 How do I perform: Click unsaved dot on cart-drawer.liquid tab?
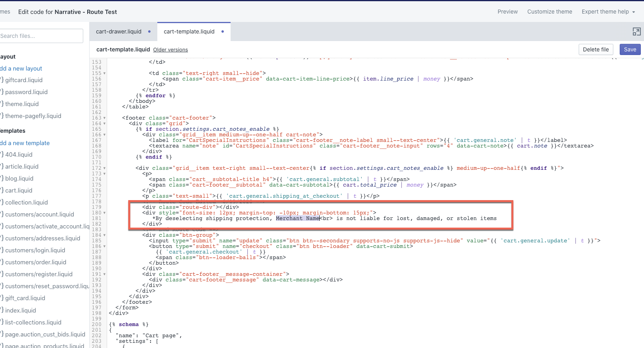(x=149, y=31)
